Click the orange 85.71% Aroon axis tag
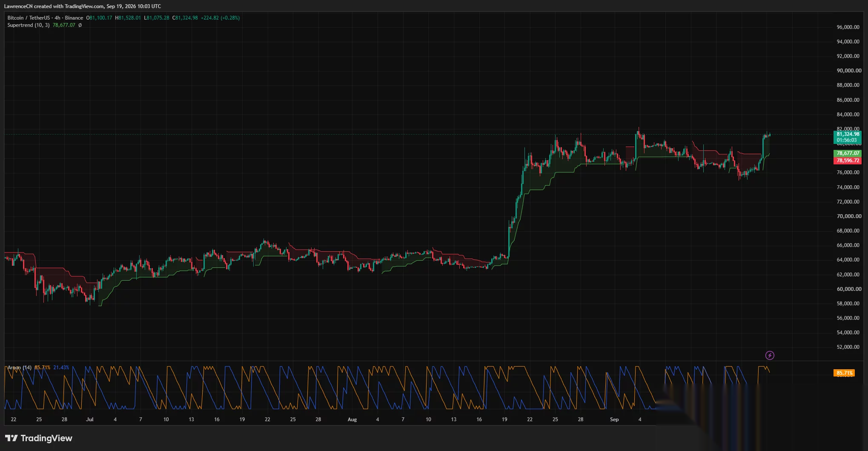868x451 pixels. 844,373
